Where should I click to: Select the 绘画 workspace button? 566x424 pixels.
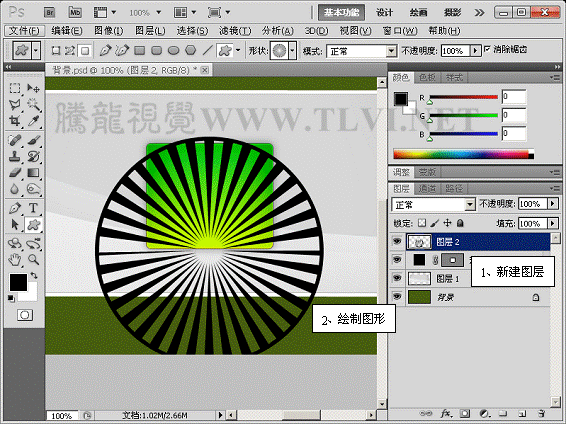[x=418, y=13]
